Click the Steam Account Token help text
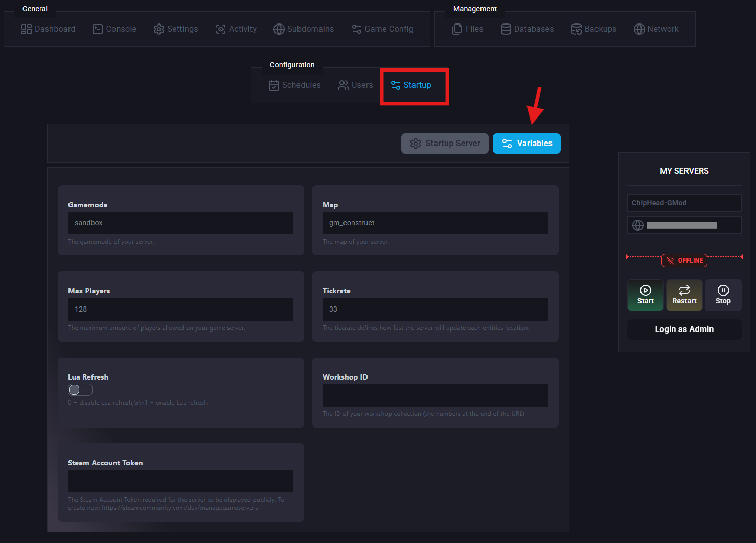Image resolution: width=756 pixels, height=543 pixels. 176,504
